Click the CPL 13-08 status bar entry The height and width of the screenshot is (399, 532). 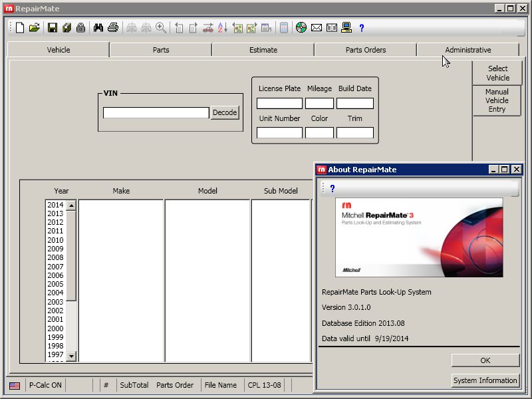(x=264, y=386)
